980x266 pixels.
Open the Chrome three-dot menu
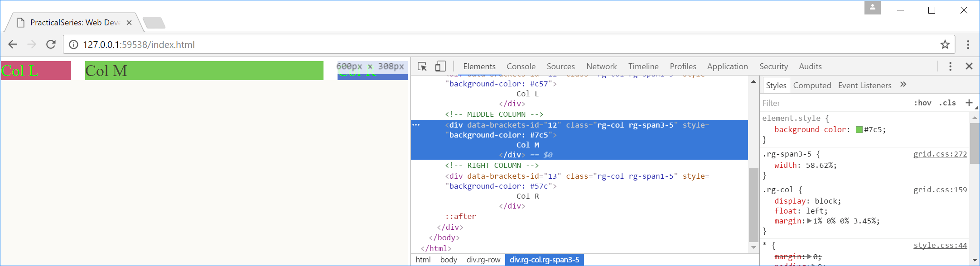click(968, 44)
